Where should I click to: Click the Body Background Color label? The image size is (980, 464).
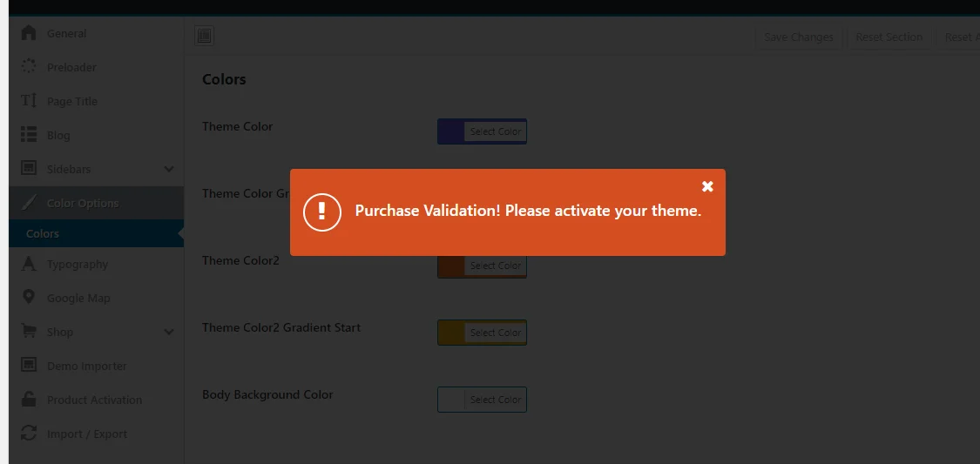[267, 394]
